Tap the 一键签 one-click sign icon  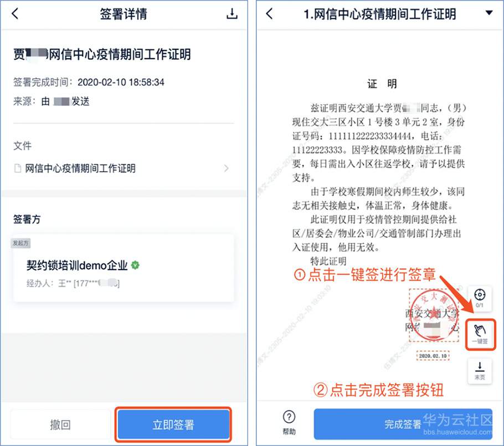480,334
